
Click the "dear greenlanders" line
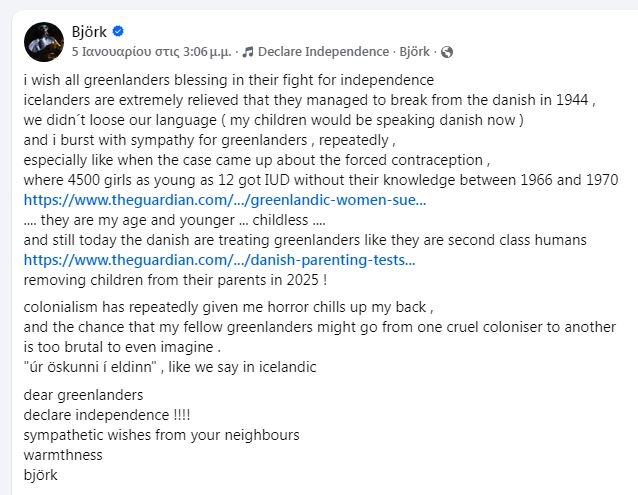(83, 395)
